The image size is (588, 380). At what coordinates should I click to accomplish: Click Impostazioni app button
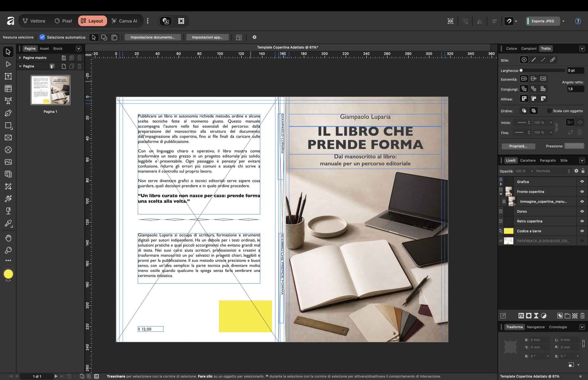point(207,37)
